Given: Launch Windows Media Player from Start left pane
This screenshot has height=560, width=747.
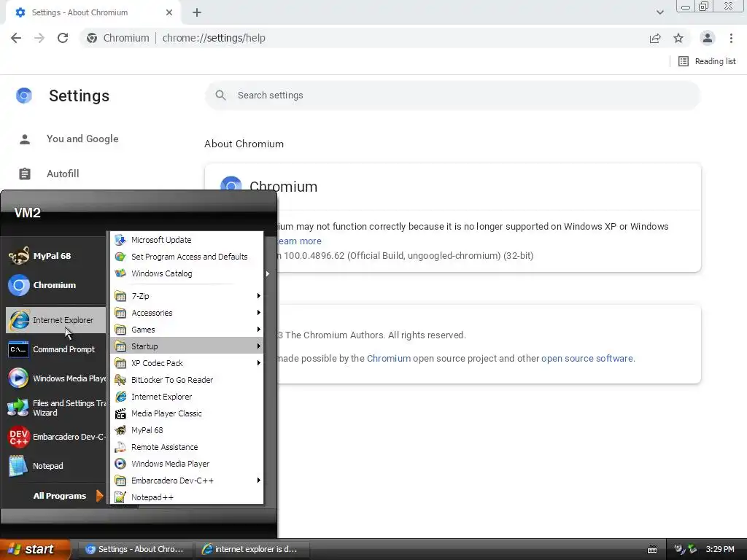Looking at the screenshot, I should click(55, 378).
